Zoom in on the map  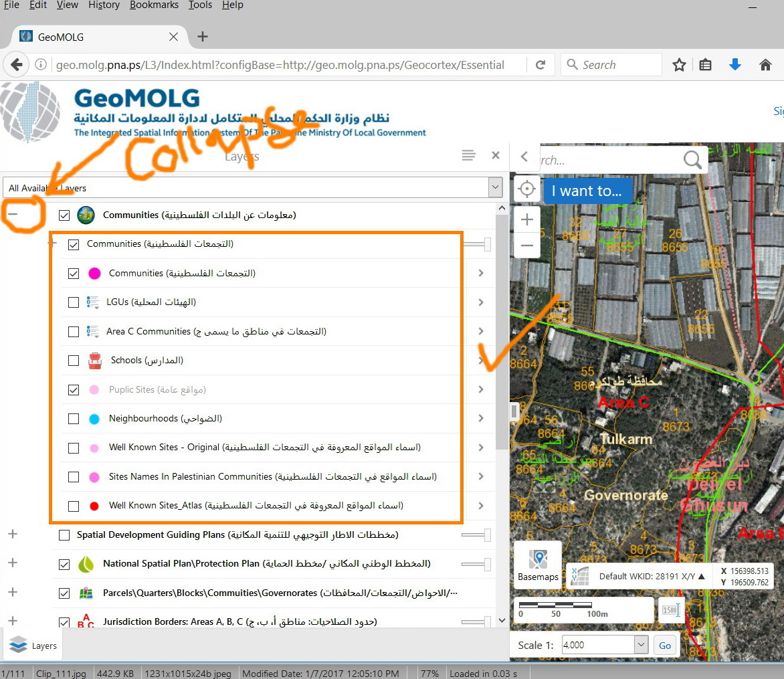526,219
